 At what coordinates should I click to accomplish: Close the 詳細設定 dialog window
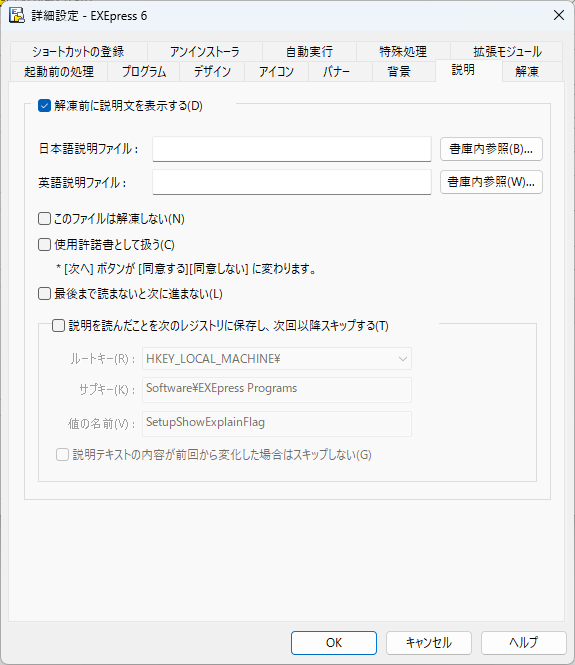[x=559, y=15]
